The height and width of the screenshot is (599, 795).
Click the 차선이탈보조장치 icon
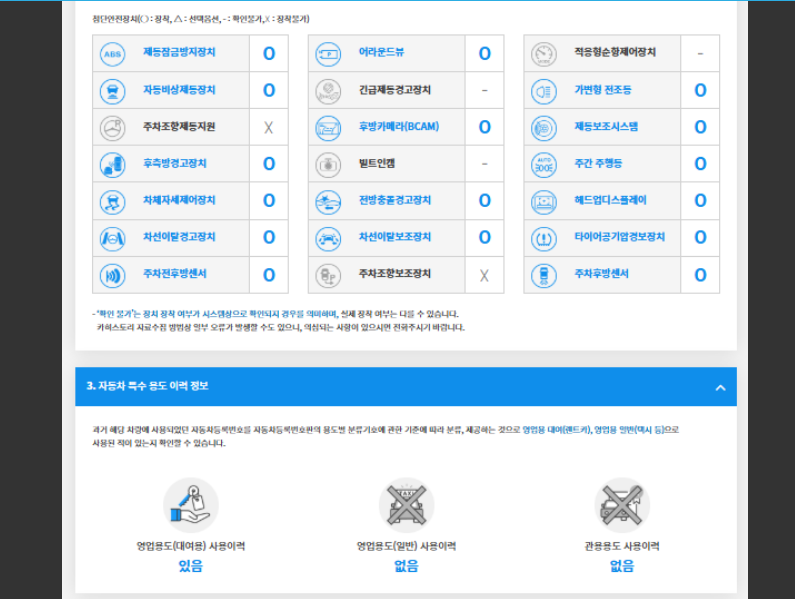pyautogui.click(x=328, y=239)
